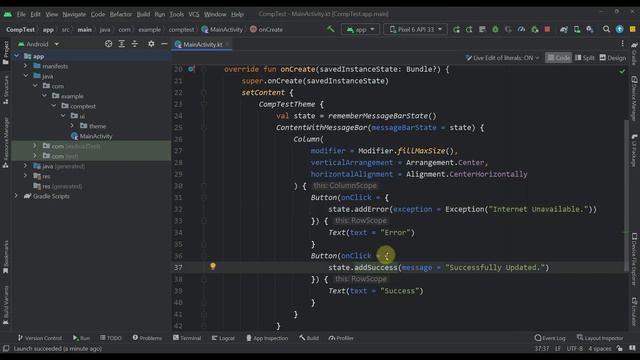Hide the Project panel with minus icon
This screenshot has width=640, height=360.
pos(164,44)
